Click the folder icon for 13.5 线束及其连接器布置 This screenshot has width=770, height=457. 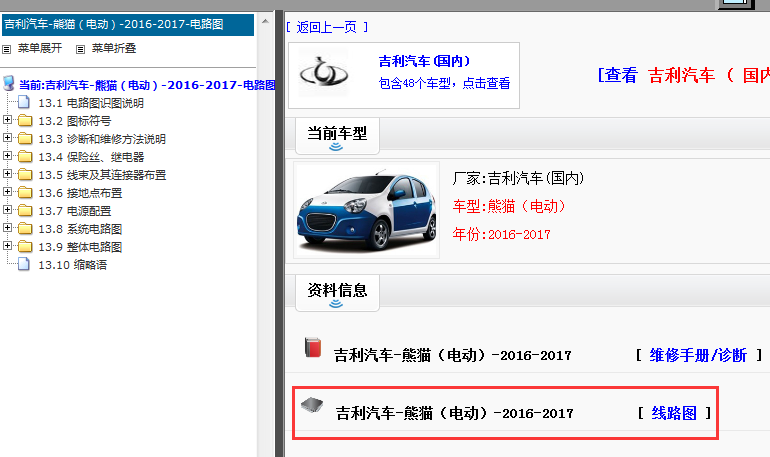[x=25, y=175]
